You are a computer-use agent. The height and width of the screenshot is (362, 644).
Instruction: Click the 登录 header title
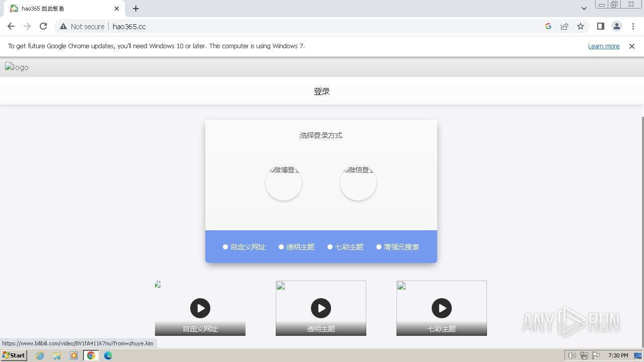(x=322, y=92)
